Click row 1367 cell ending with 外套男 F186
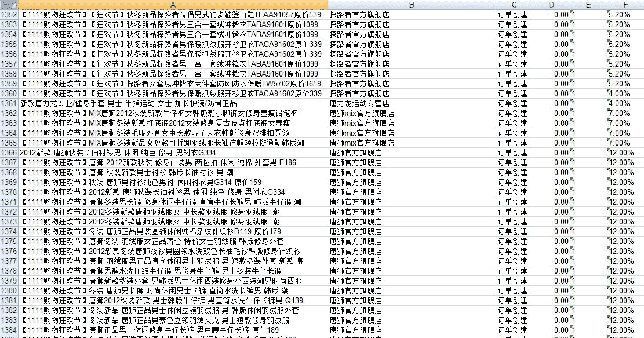The height and width of the screenshot is (338, 644). pyautogui.click(x=173, y=163)
